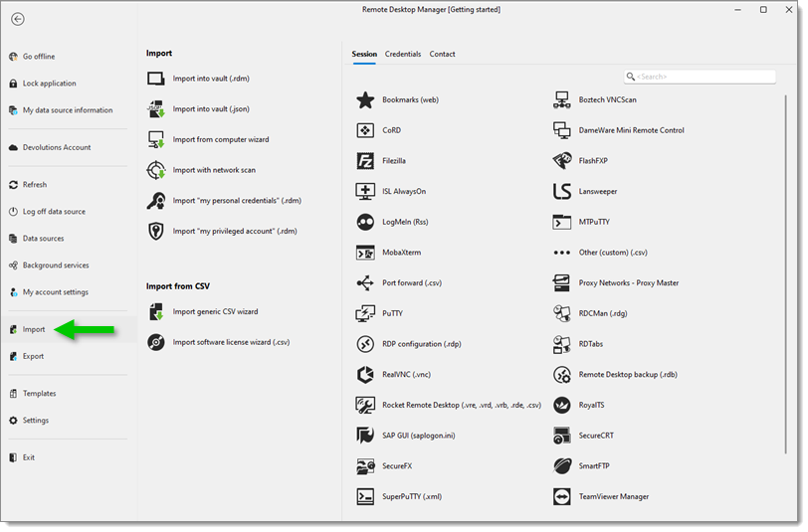
Task: Click the Rocket Remote Desktop icon
Action: tap(365, 405)
